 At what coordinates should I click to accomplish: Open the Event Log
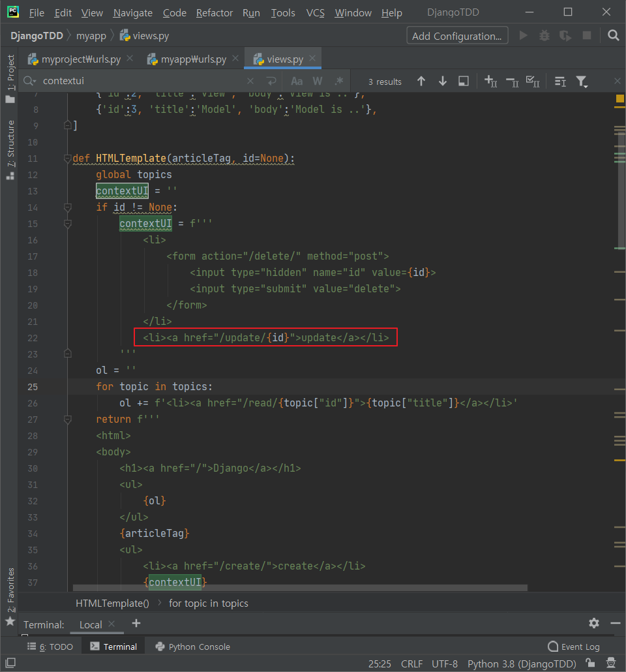pos(574,647)
